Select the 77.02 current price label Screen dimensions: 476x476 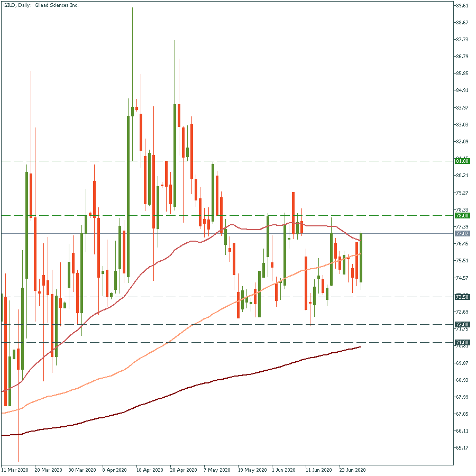(x=462, y=233)
